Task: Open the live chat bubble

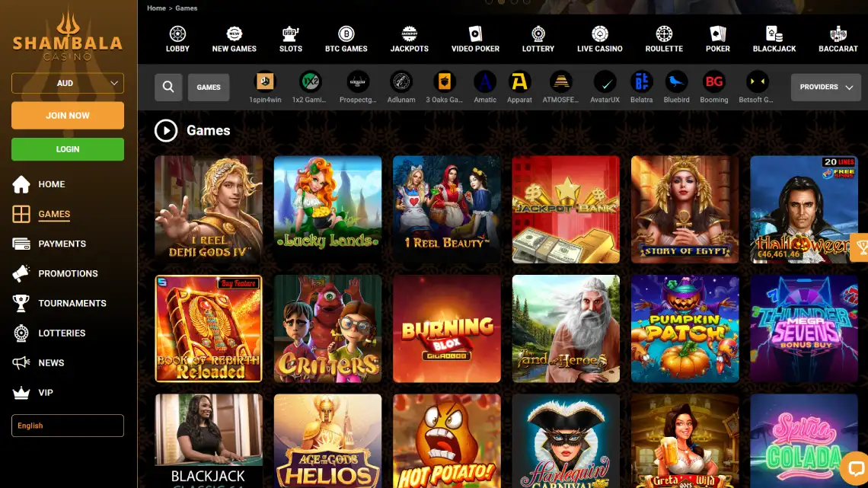Action: tap(855, 468)
